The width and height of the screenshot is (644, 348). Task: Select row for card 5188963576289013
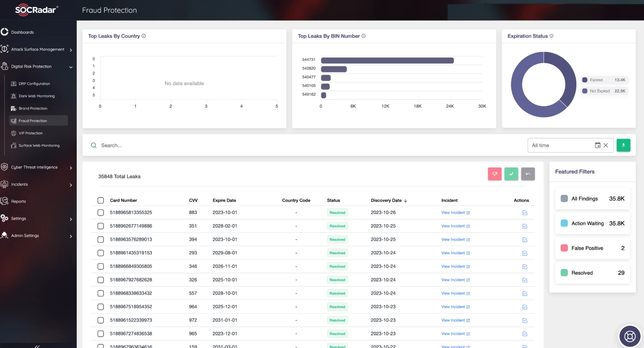[x=101, y=239]
